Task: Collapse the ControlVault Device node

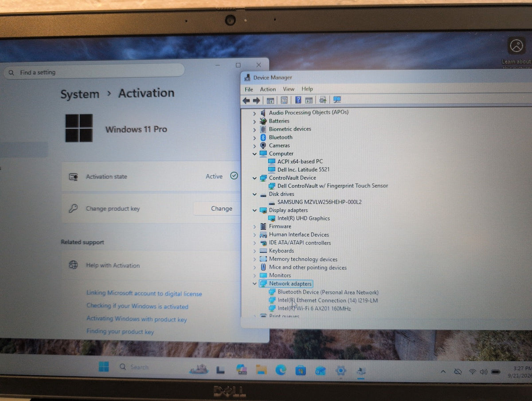Action: tap(254, 178)
